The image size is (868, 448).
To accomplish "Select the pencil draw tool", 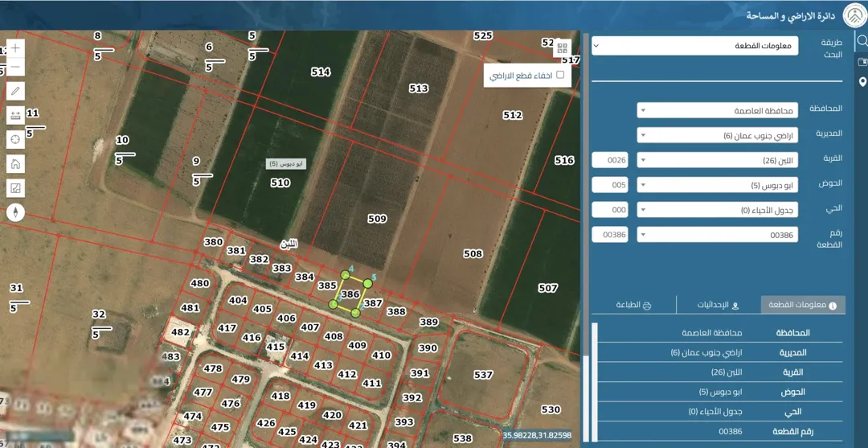I will [x=15, y=91].
